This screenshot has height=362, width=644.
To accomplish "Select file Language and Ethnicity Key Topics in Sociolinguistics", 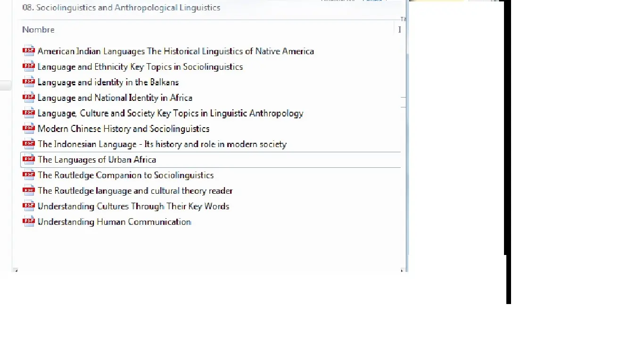I will pyautogui.click(x=140, y=66).
